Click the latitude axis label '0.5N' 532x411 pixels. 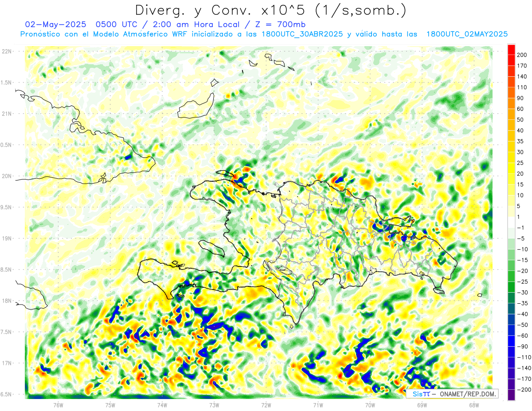click(x=7, y=145)
